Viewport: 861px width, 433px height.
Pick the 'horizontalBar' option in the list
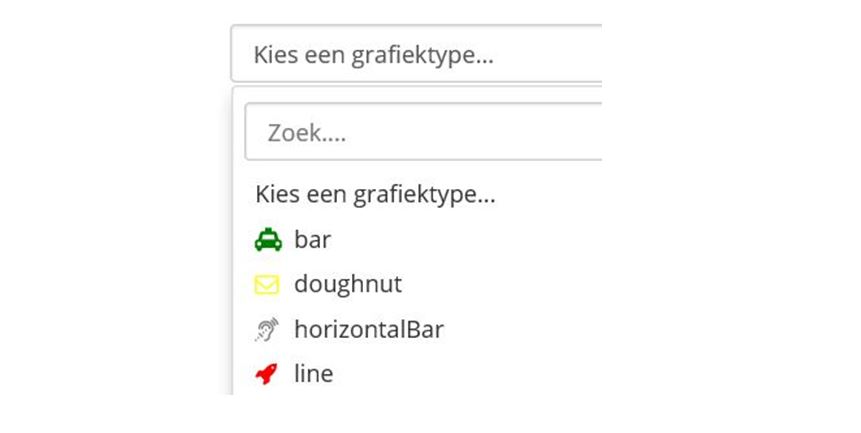click(x=368, y=330)
